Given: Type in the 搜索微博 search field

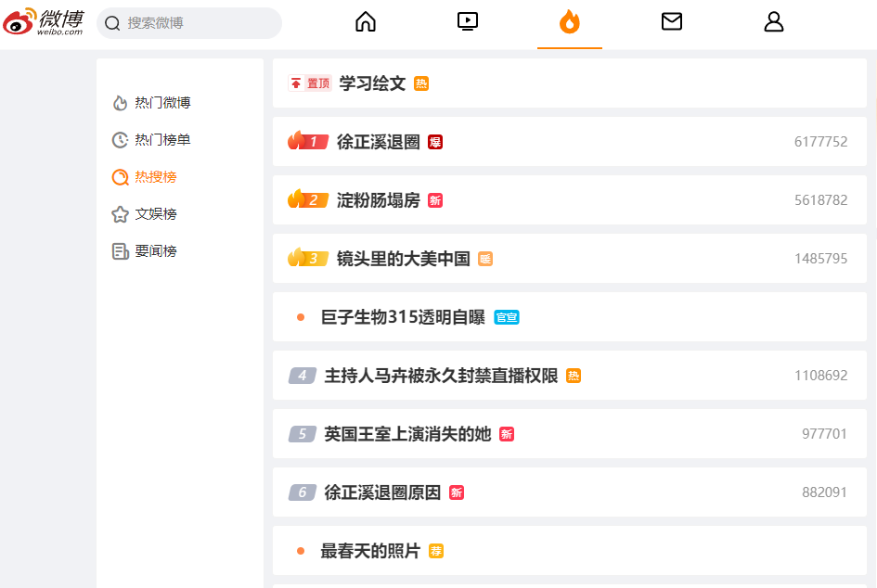Looking at the screenshot, I should (x=200, y=23).
